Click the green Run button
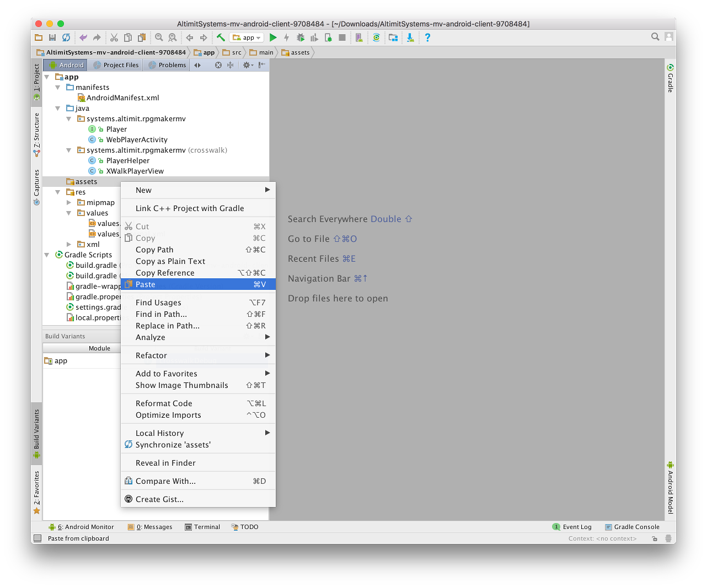 click(273, 37)
